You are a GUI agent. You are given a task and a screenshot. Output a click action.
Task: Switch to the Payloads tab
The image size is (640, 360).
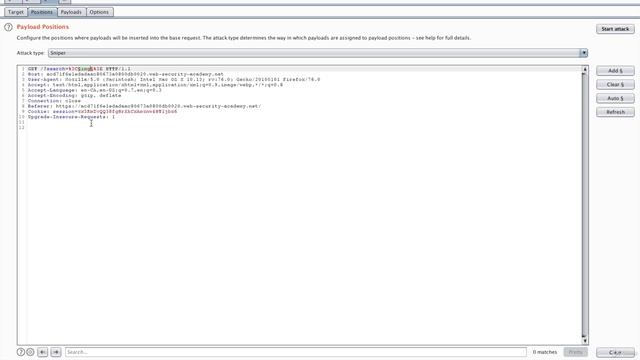[x=71, y=12]
